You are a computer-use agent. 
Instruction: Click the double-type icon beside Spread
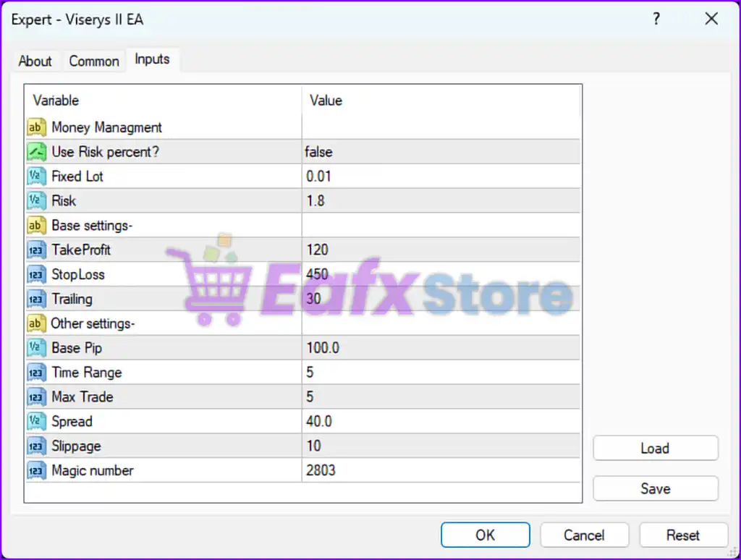point(36,422)
